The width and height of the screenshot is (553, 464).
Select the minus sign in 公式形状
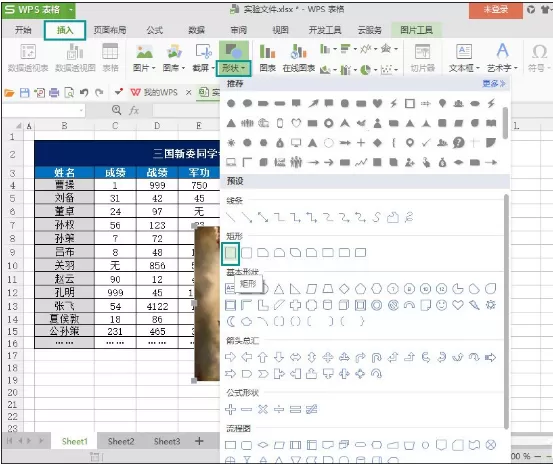[x=247, y=409]
